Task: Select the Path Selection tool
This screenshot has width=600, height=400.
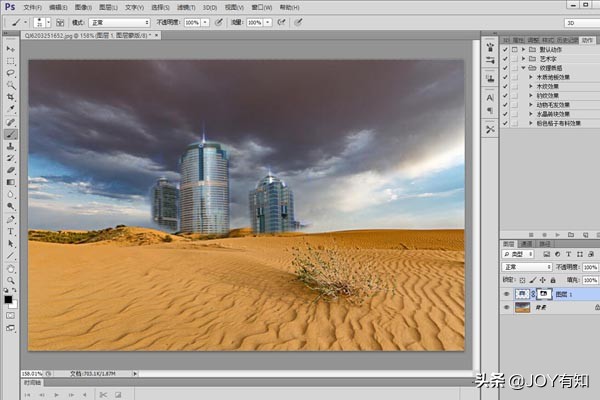Action: click(11, 243)
